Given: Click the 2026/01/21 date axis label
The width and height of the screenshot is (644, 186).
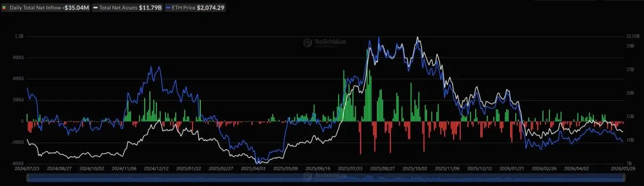Looking at the screenshot, I should pyautogui.click(x=512, y=169).
